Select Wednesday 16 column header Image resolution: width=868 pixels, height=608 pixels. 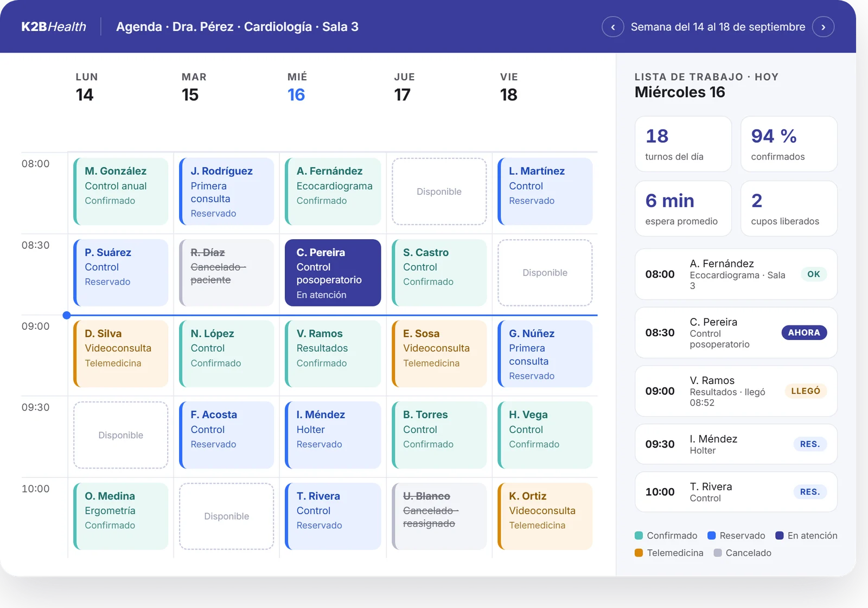click(x=297, y=87)
